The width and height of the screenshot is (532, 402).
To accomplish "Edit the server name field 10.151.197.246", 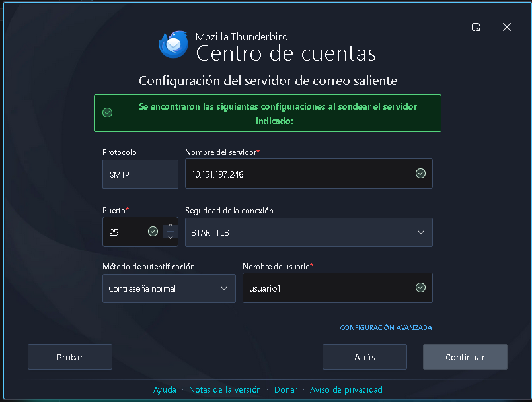I will tap(309, 174).
